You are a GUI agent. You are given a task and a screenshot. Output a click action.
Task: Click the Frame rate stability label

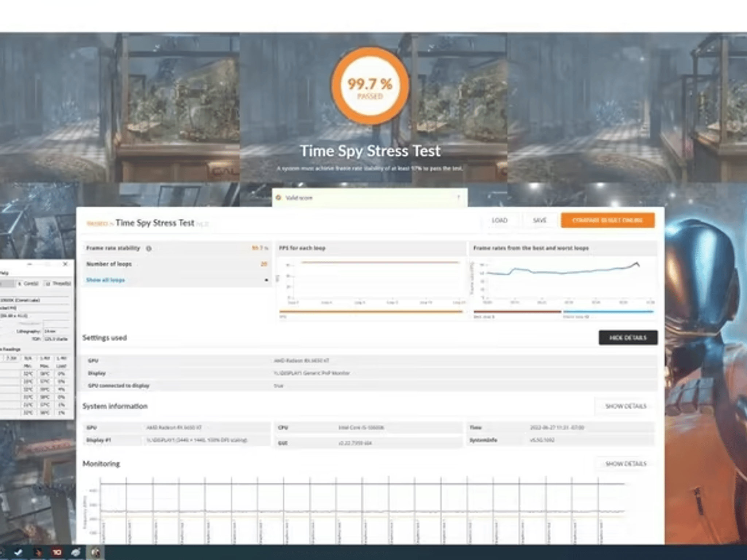tap(113, 248)
